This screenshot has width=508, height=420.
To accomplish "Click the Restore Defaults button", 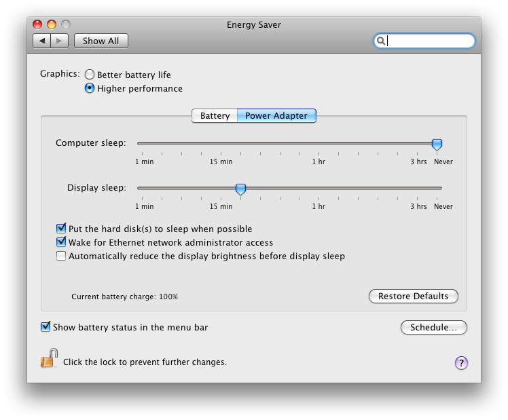I will coord(413,296).
